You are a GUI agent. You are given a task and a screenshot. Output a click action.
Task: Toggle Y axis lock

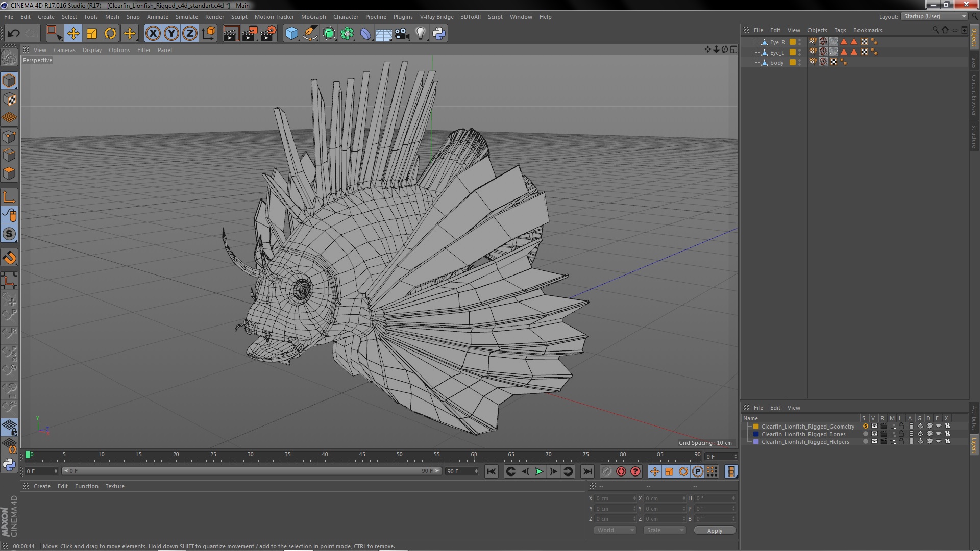171,34
